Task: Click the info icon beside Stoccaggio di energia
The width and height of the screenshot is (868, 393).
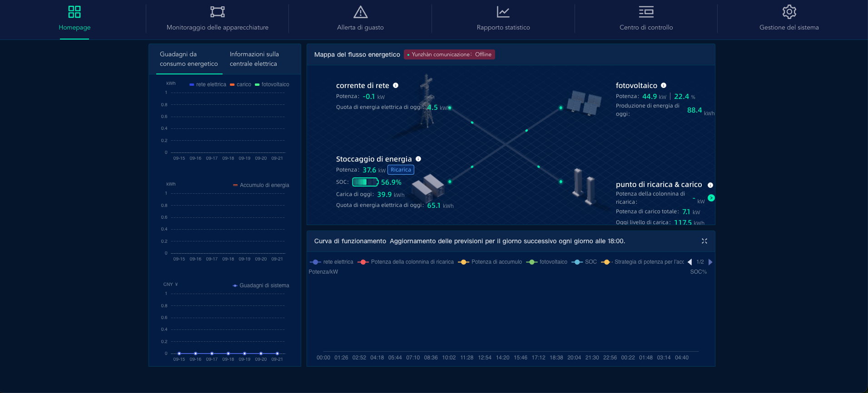Action: tap(418, 159)
